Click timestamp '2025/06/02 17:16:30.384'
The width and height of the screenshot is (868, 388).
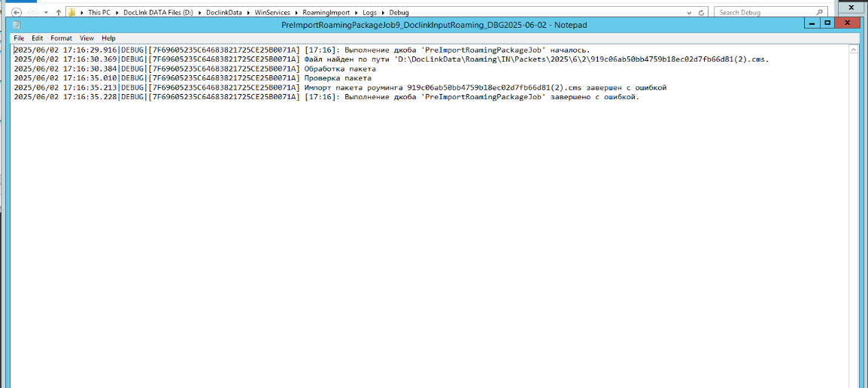(x=65, y=68)
